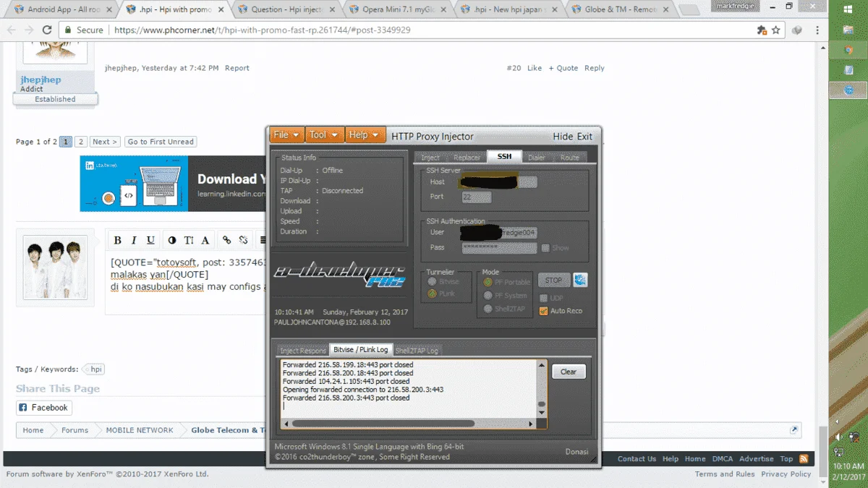This screenshot has height=488, width=868.
Task: Toggle Show password checkbox
Action: point(545,248)
